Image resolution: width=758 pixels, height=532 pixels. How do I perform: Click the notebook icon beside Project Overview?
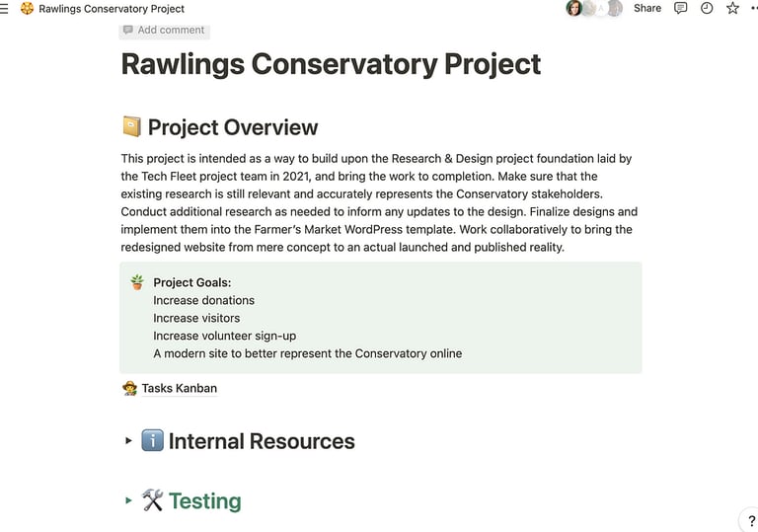point(131,126)
